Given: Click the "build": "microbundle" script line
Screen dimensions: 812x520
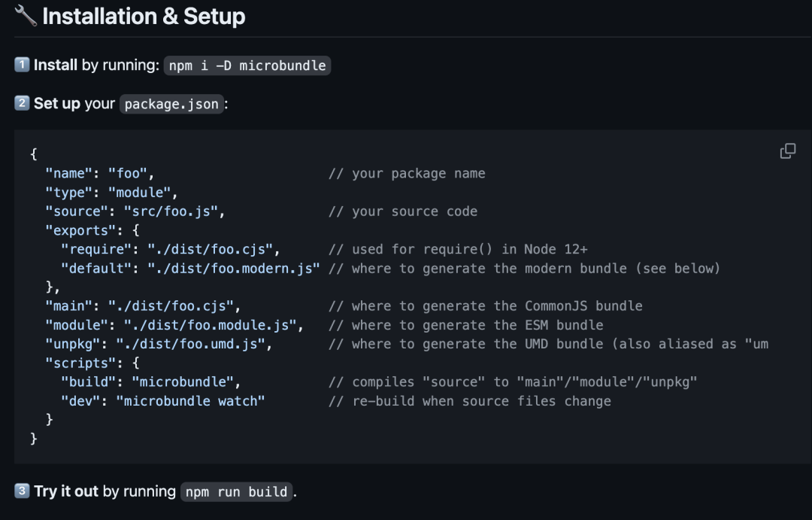Looking at the screenshot, I should click(x=150, y=382).
